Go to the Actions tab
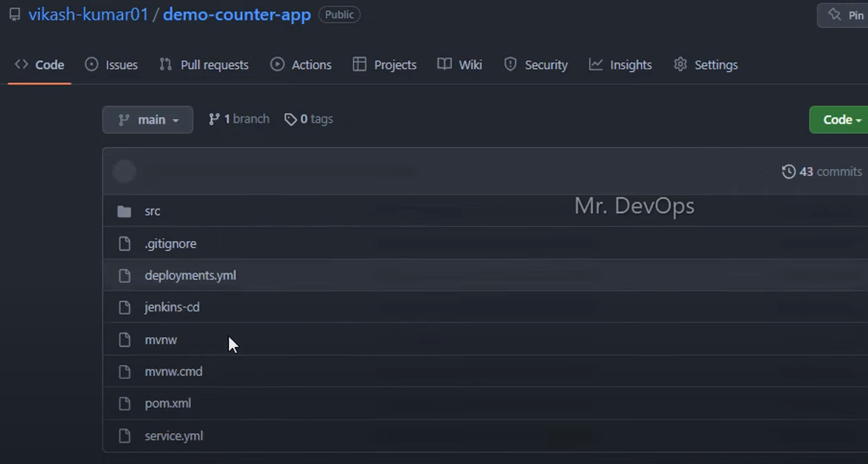Screen dimensions: 868x464 (301, 65)
